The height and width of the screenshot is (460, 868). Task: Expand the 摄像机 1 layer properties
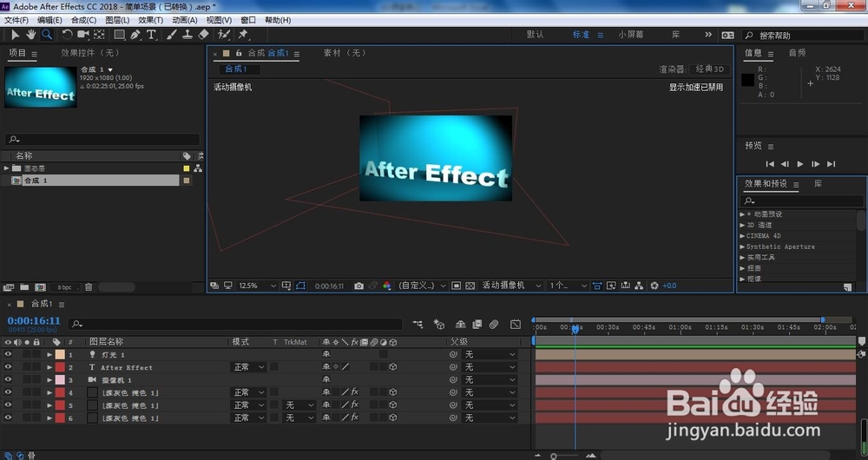pos(49,380)
